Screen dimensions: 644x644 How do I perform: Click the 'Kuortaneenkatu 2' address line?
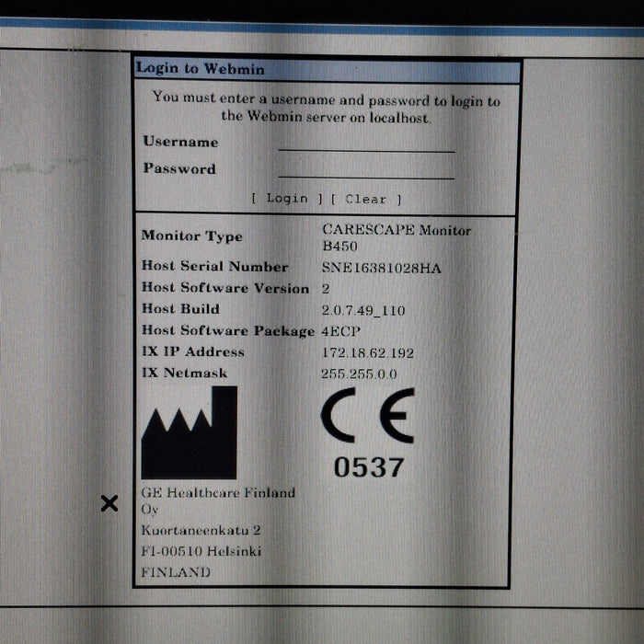[201, 530]
